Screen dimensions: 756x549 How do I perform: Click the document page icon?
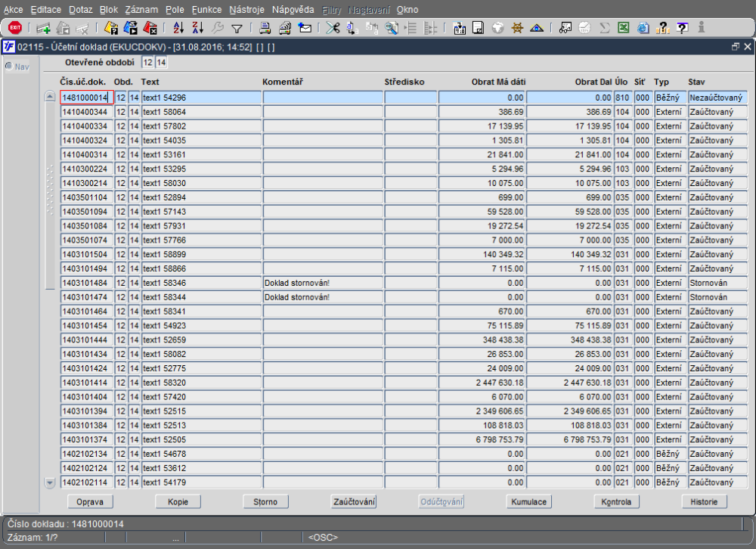(479, 28)
